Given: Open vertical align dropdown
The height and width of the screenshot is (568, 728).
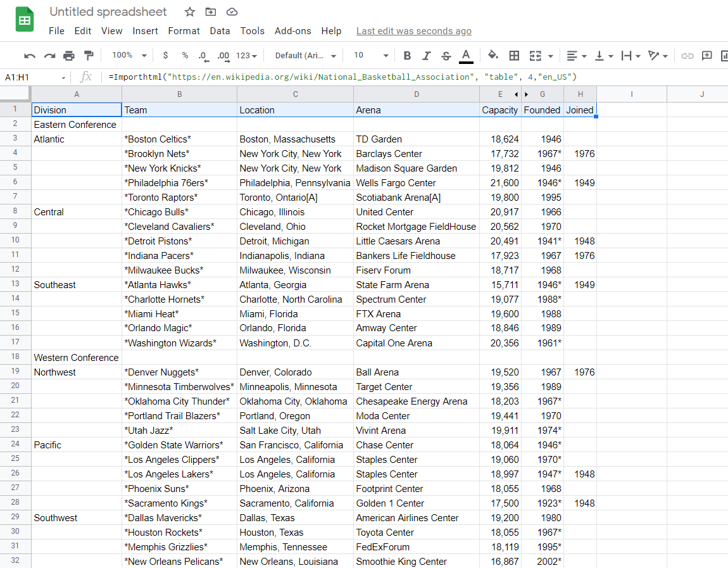Looking at the screenshot, I should pyautogui.click(x=604, y=56).
